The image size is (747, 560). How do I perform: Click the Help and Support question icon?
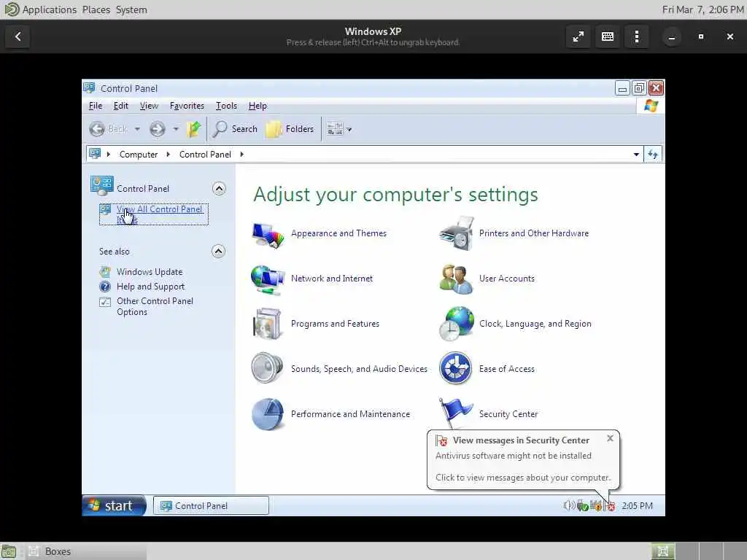pos(105,287)
